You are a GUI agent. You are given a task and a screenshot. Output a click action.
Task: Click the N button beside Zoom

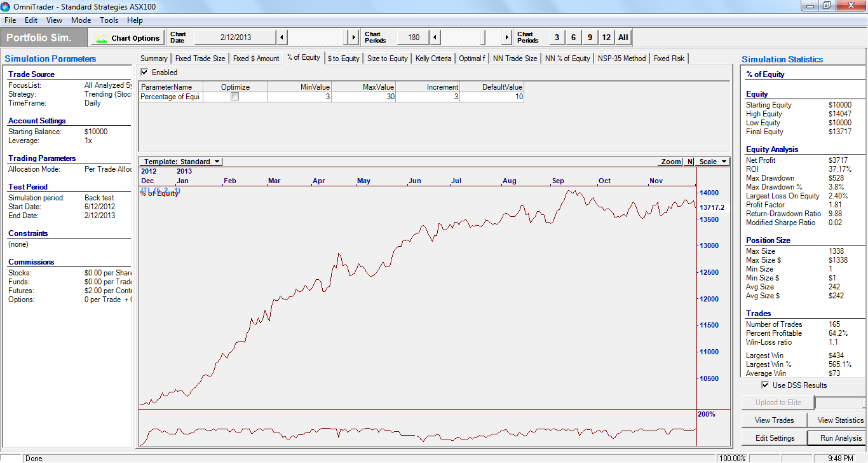[x=689, y=162]
